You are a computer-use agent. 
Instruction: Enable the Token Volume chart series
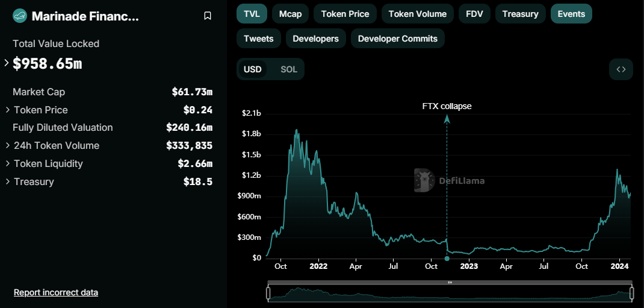click(417, 14)
